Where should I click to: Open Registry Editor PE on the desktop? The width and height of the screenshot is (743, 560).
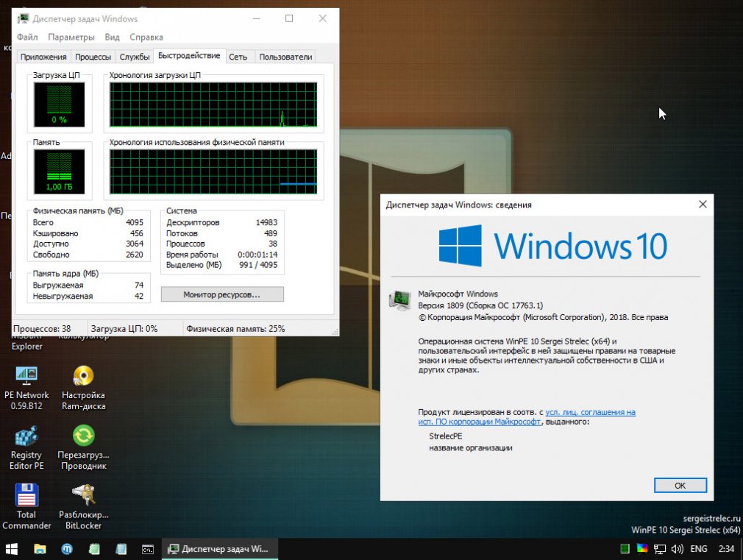[x=26, y=447]
